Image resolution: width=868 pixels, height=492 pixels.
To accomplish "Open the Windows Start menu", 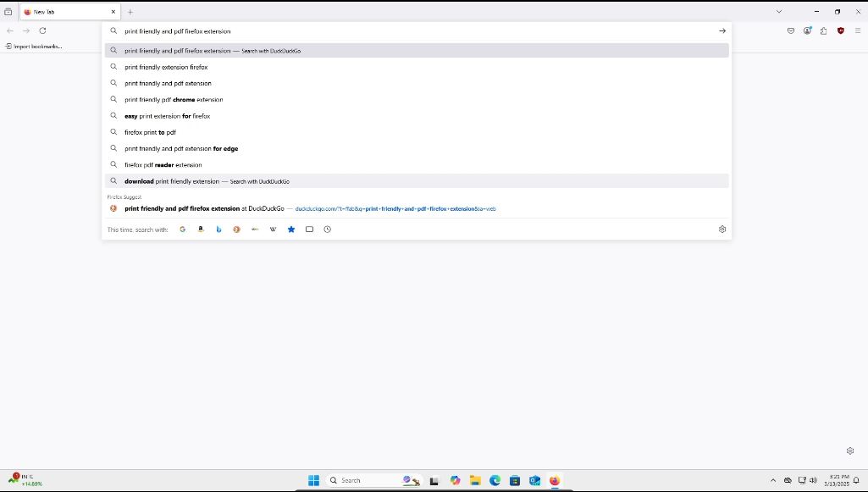I will pyautogui.click(x=314, y=480).
